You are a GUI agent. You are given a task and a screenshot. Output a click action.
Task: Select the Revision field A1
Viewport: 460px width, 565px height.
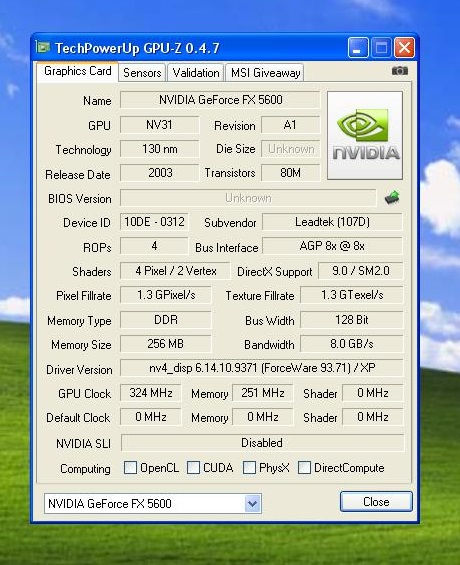[290, 125]
